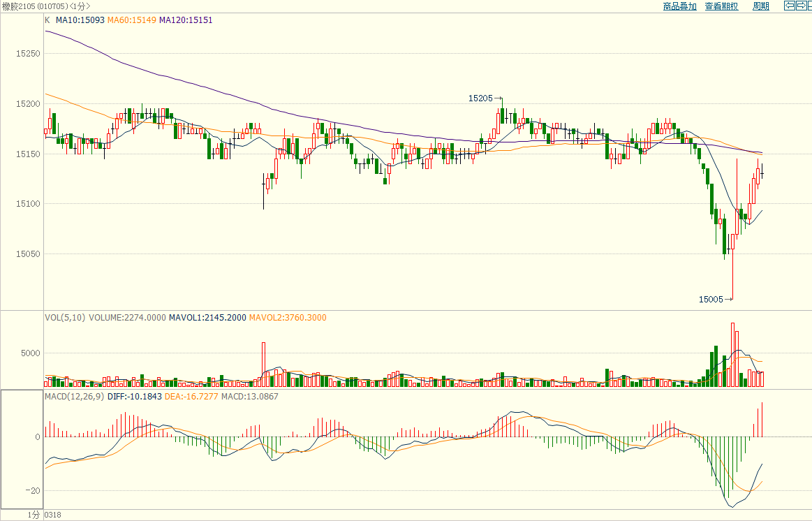812x521 pixels.
Task: Select the VOLUME:2274.0000 value
Action: (x=127, y=318)
